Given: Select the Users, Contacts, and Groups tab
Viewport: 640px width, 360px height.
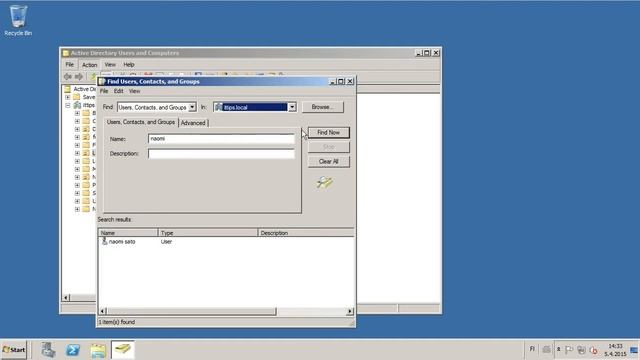Looking at the screenshot, I should (x=140, y=122).
